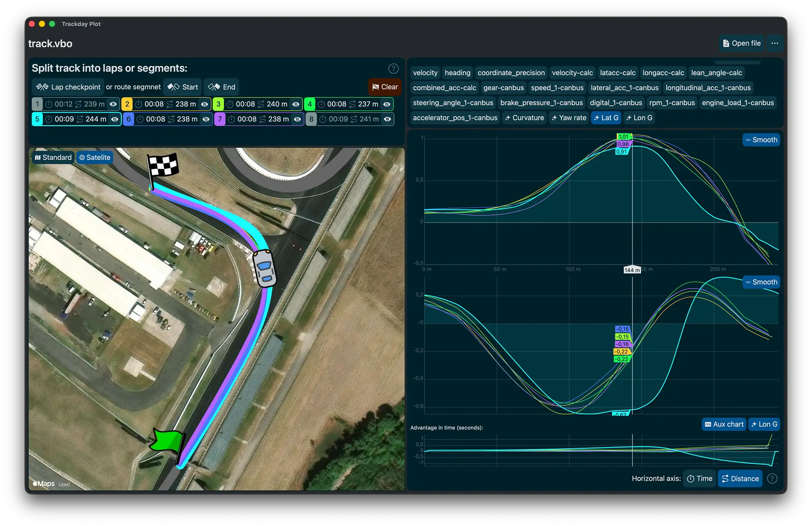Open the Apple Maps Legal link
Viewport: 812px width, 527px height.
(64, 484)
